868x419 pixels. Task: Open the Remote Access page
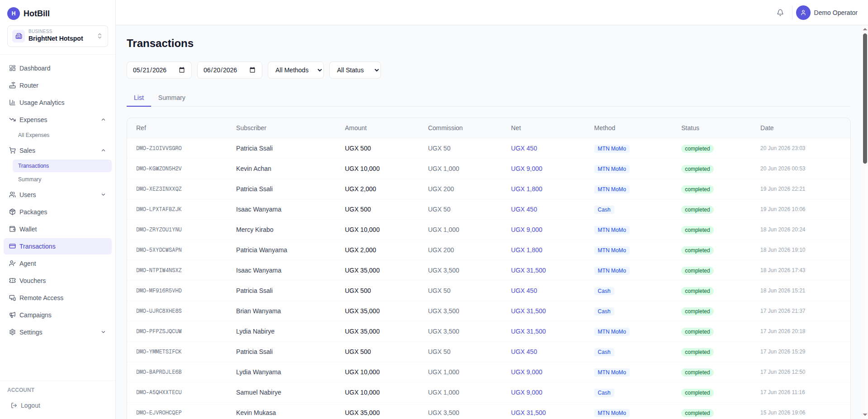[57, 298]
